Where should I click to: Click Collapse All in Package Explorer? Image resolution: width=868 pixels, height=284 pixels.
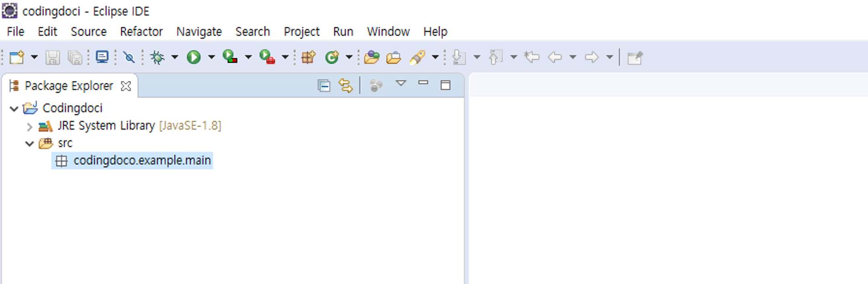tap(324, 86)
